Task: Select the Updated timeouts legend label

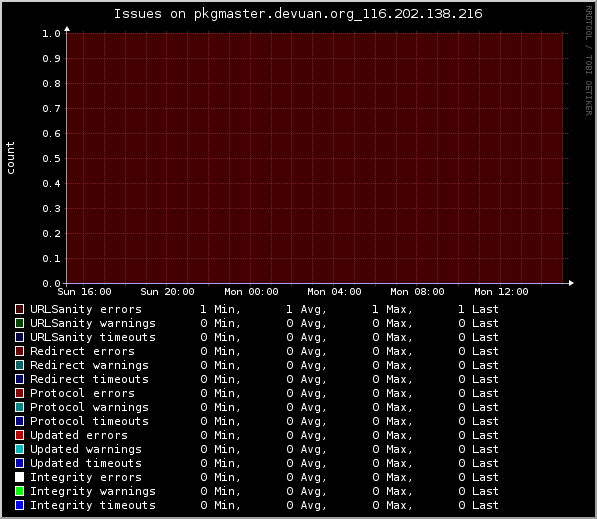Action: pyautogui.click(x=86, y=463)
